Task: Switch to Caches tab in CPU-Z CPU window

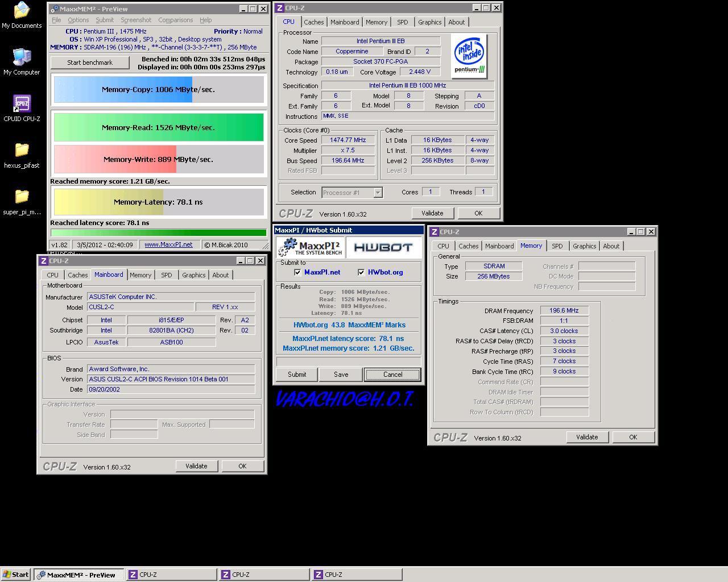Action: click(313, 22)
